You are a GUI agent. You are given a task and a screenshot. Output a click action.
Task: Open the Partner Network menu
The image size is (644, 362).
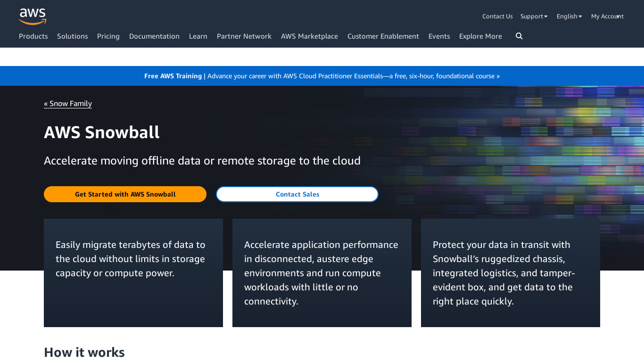244,36
